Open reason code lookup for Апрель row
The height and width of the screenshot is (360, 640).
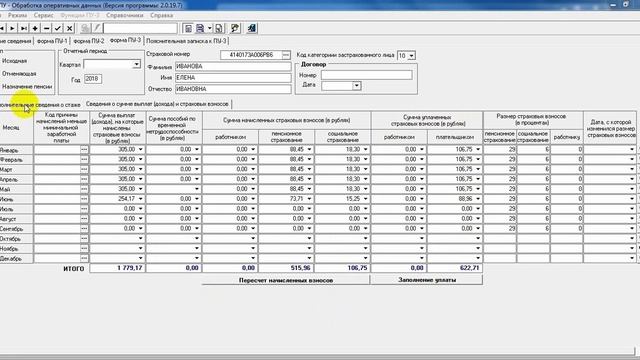[84, 179]
